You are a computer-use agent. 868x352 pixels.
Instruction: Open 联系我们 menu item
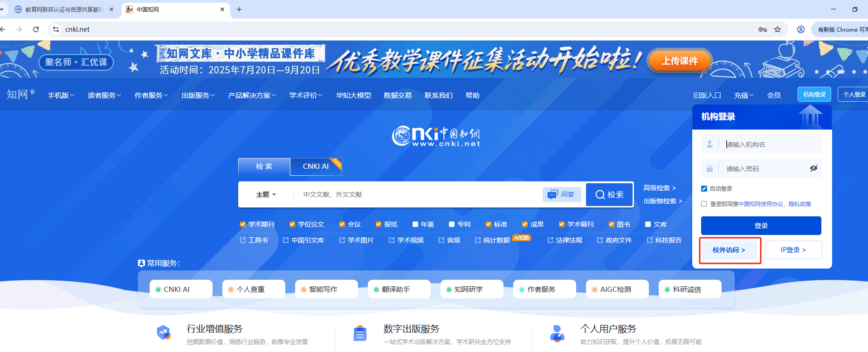[439, 95]
